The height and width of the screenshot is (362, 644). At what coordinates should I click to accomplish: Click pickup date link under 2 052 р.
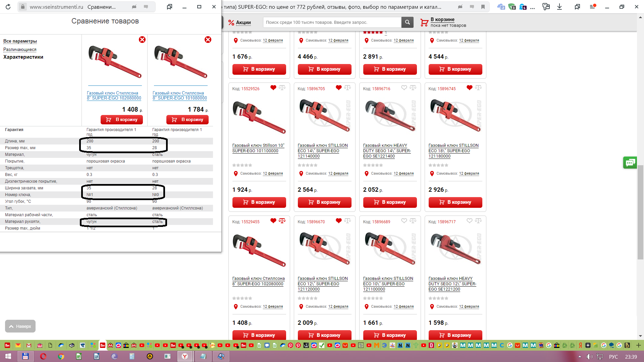[x=404, y=174]
